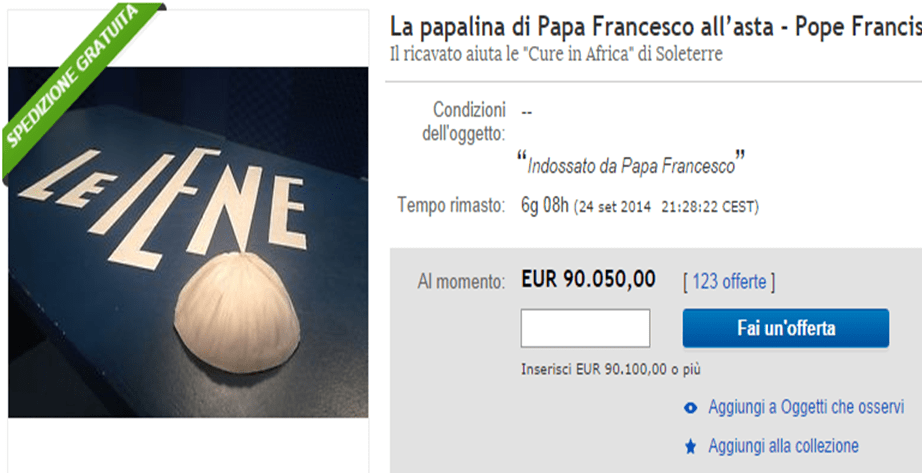Viewport: 923px width, 474px height.
Task: Click the Condizioni dell'oggetto label
Action: 464,121
